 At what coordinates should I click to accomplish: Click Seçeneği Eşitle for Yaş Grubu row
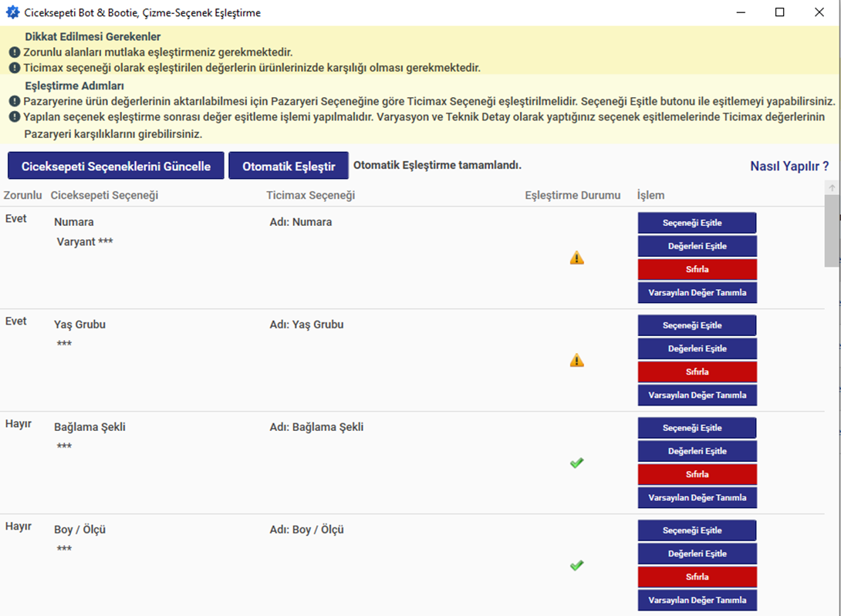pyautogui.click(x=697, y=325)
